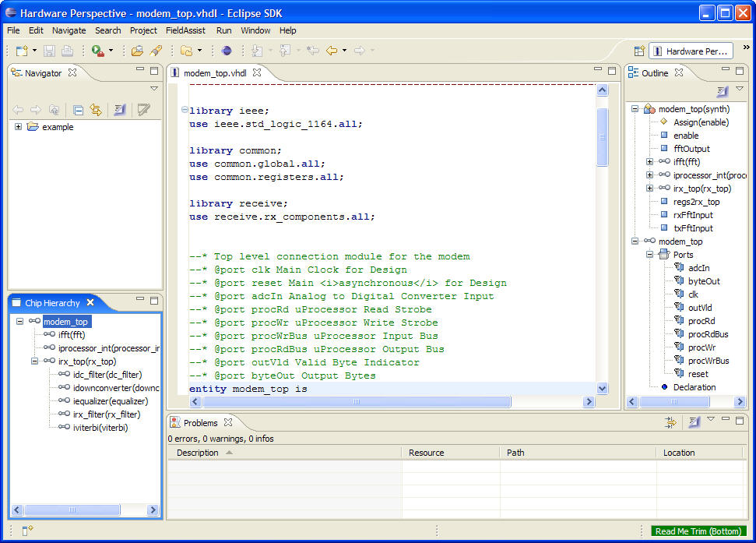Viewport: 756px width, 543px height.
Task: Collapse modem_top in Chip Hierarchy
Action: pos(19,321)
